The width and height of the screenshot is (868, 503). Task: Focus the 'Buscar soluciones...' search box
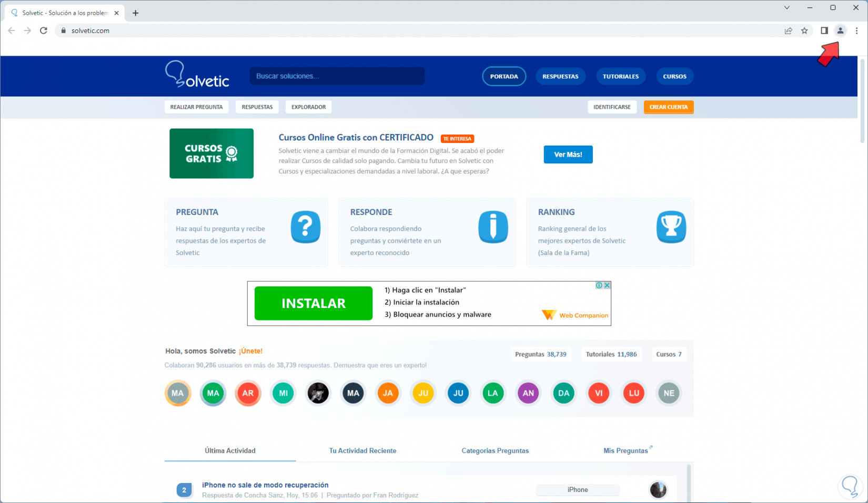coord(337,76)
